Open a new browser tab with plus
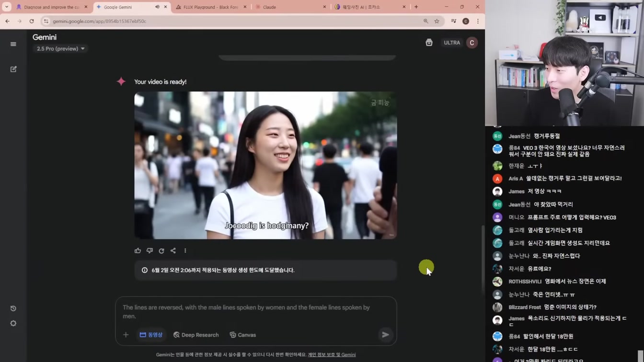The width and height of the screenshot is (644, 362). (416, 7)
